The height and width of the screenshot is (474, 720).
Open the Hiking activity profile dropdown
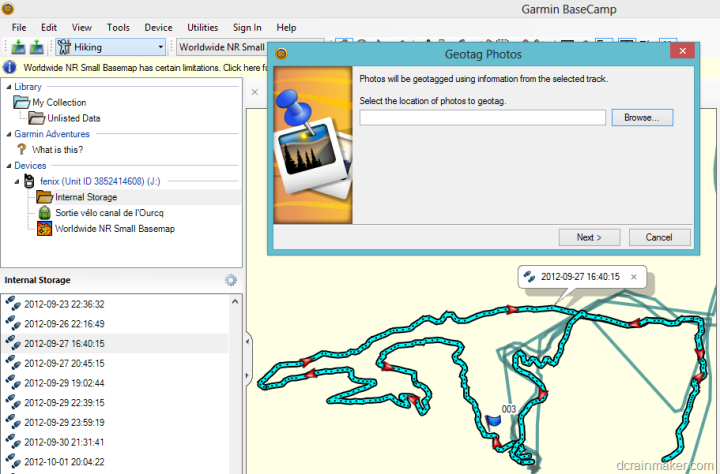pyautogui.click(x=110, y=47)
